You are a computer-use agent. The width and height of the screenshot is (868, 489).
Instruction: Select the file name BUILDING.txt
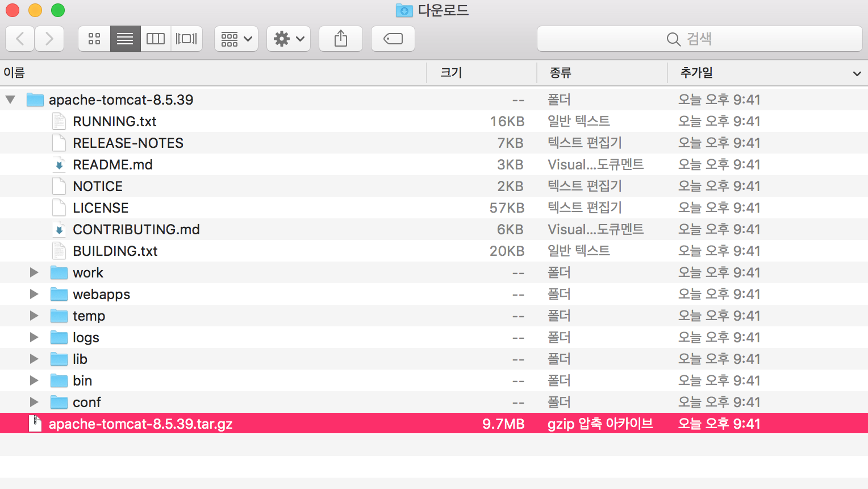click(x=115, y=251)
